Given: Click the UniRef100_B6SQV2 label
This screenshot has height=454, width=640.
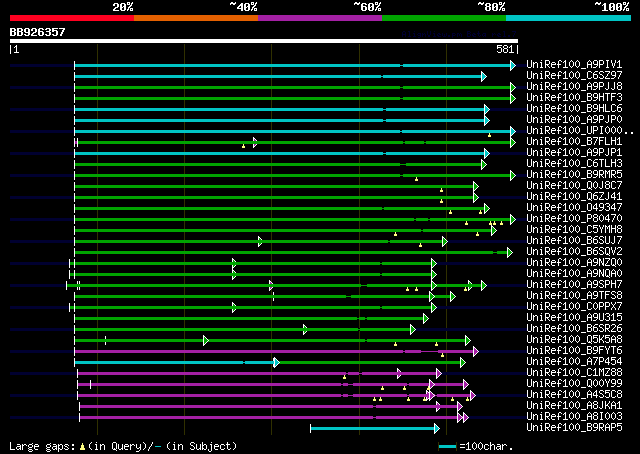Looking at the screenshot, I should 574,252.
